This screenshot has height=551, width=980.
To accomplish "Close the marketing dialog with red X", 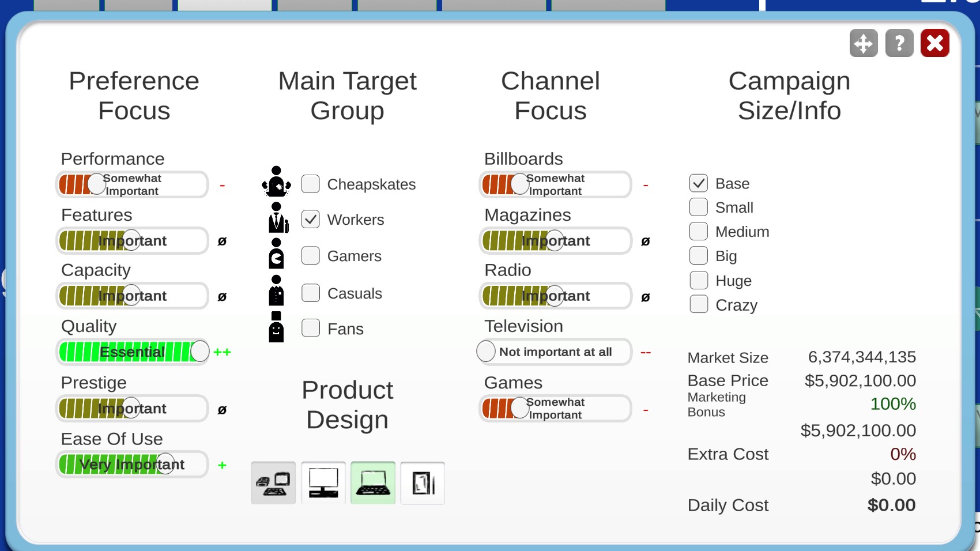I will tap(935, 43).
